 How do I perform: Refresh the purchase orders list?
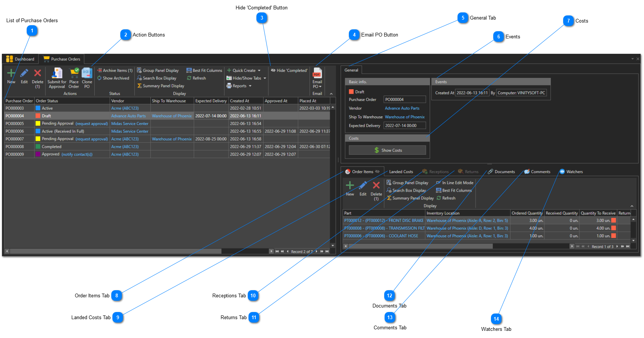tap(196, 78)
